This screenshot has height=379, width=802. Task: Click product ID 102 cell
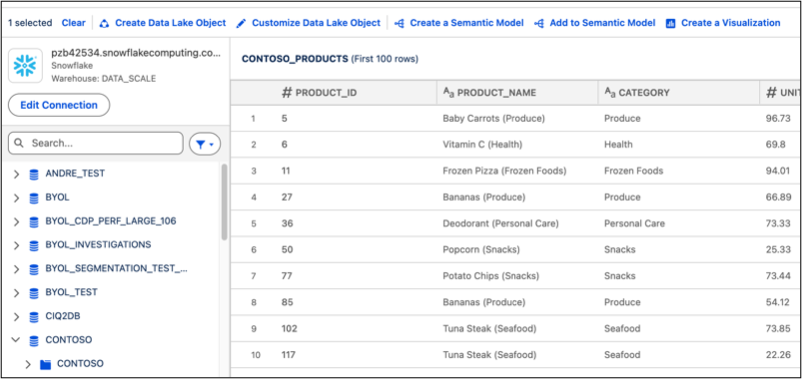coord(289,329)
